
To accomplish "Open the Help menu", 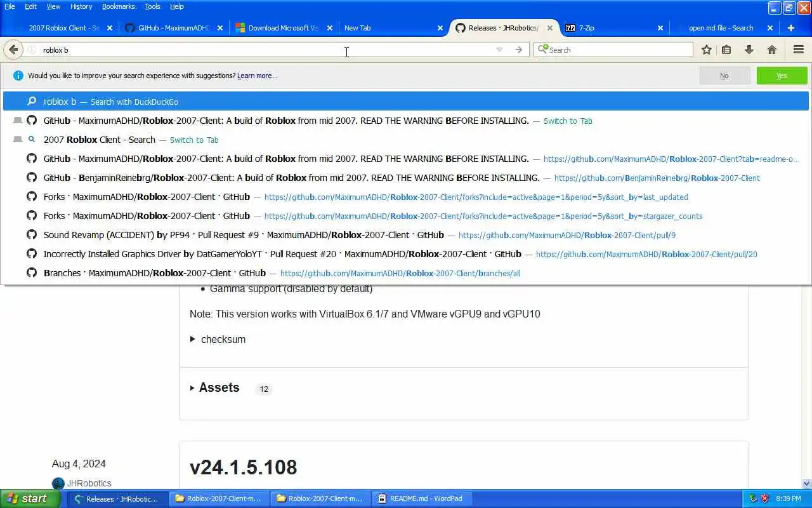I will pyautogui.click(x=177, y=6).
